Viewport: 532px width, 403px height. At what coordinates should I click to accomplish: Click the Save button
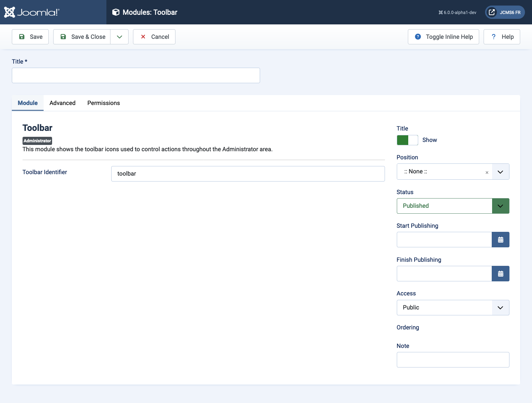[x=30, y=37]
